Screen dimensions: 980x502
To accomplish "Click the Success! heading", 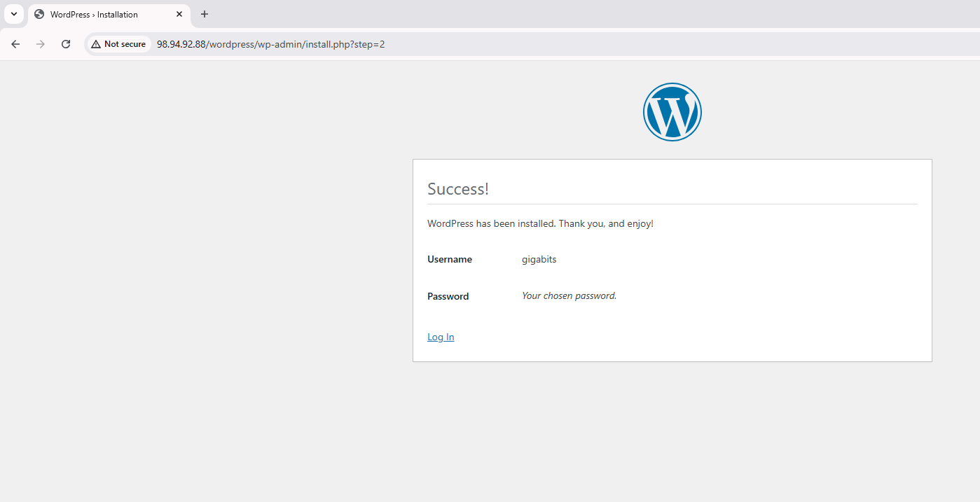I will coord(458,189).
